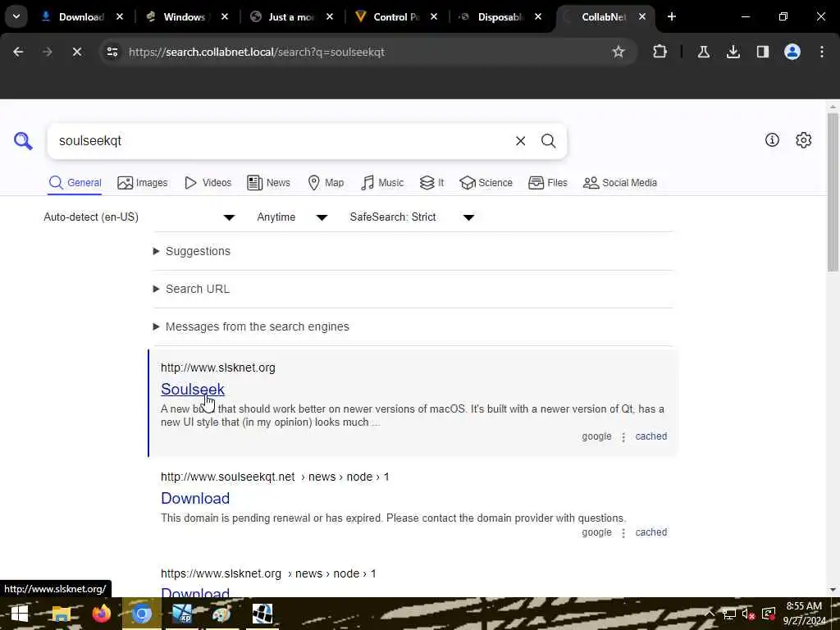840x630 pixels.
Task: Switch to the News category
Action: [269, 183]
